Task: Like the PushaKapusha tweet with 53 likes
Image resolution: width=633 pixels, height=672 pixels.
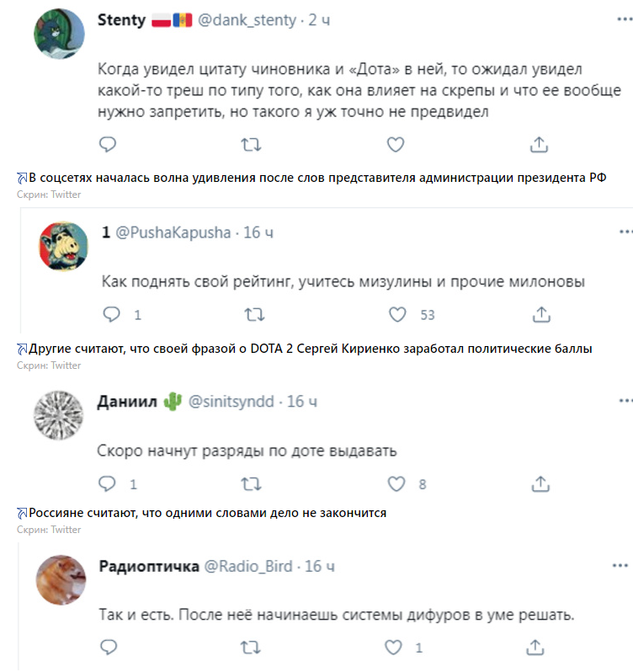Action: tap(398, 315)
